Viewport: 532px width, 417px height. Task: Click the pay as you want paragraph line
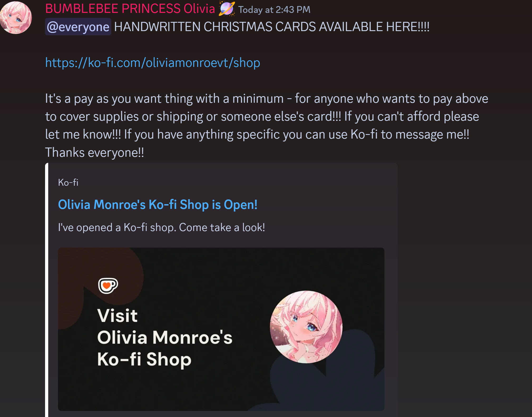(267, 99)
